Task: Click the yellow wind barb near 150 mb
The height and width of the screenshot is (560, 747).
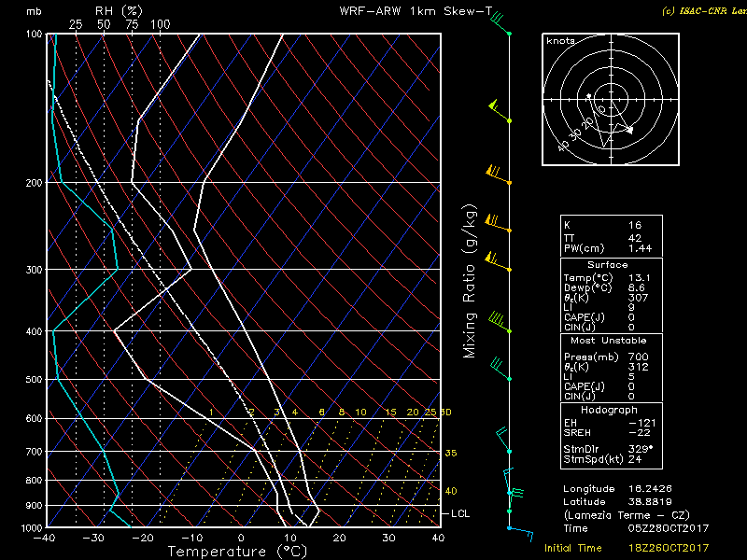Action: pyautogui.click(x=500, y=111)
